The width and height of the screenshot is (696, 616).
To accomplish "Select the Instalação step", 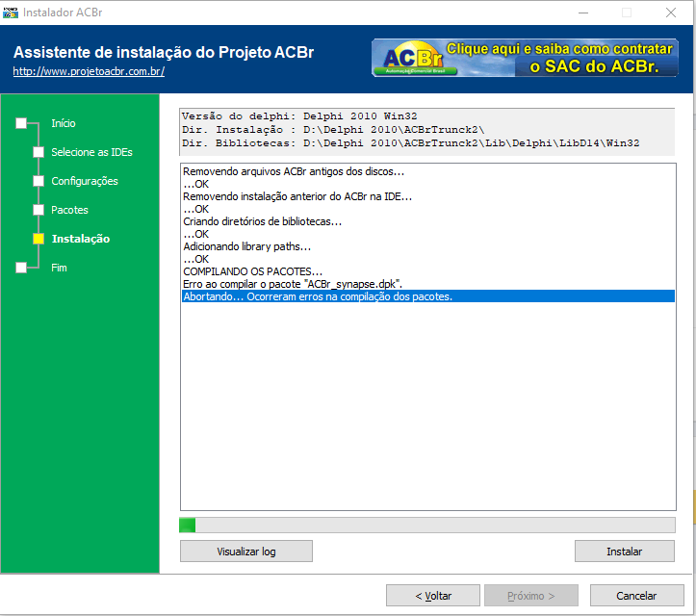I will (x=80, y=239).
